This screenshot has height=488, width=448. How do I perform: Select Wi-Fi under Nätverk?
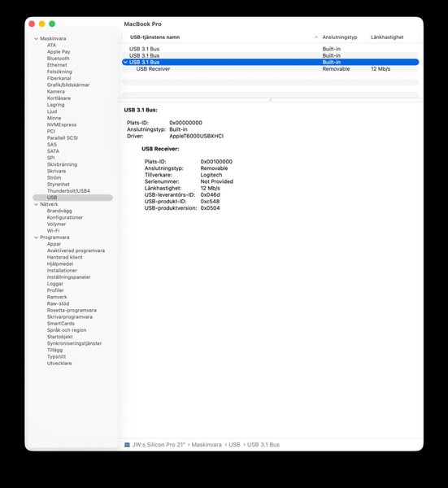(53, 231)
